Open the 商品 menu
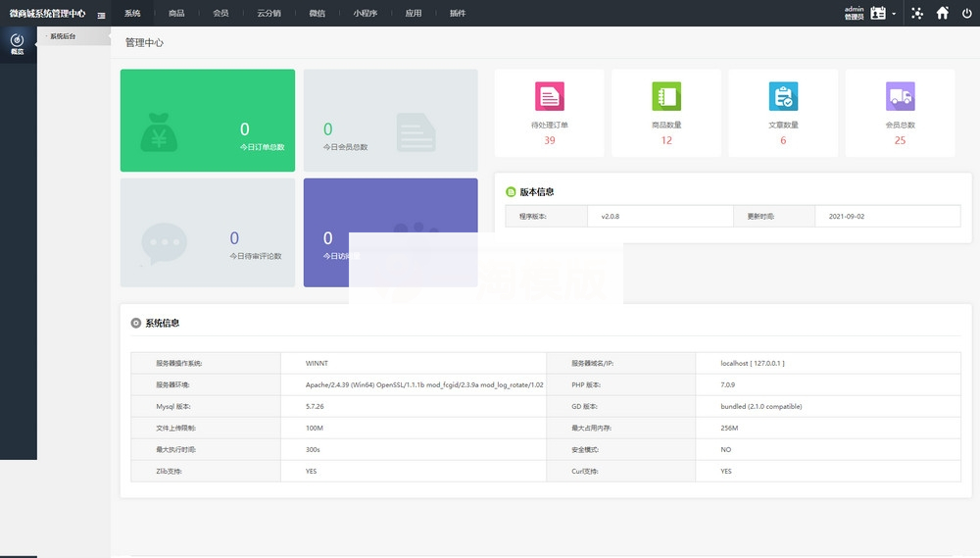This screenshot has width=980, height=558. 176,14
